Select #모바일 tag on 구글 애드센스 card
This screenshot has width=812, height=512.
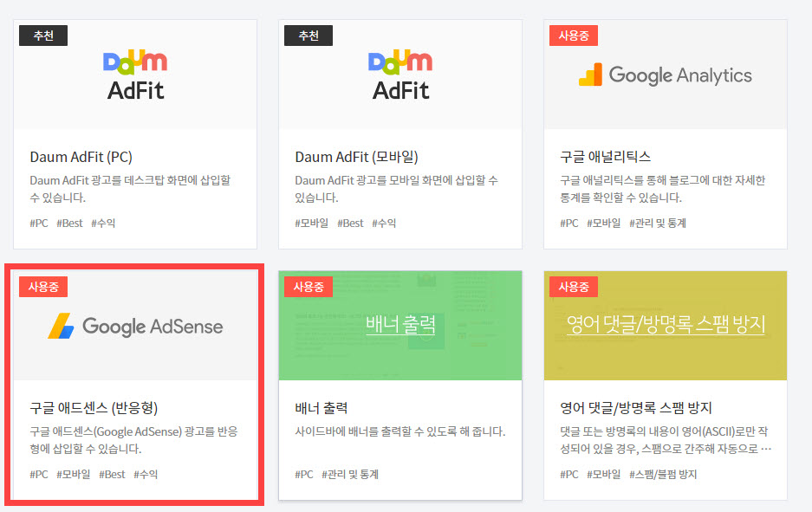(73, 474)
